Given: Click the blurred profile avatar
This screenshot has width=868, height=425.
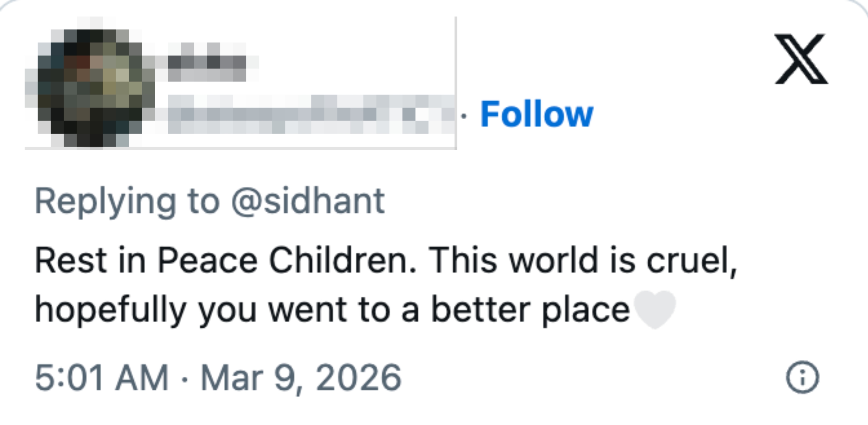Looking at the screenshot, I should 90,88.
